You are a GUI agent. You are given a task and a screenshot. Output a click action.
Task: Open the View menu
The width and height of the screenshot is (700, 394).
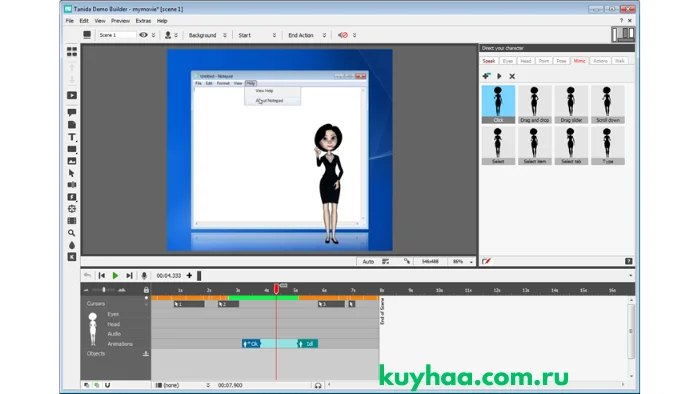100,21
